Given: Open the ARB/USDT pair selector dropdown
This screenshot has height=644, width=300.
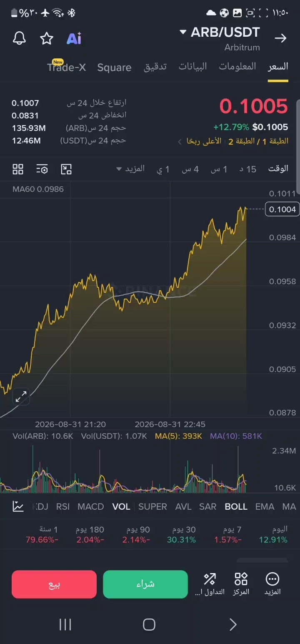Looking at the screenshot, I should [220, 33].
